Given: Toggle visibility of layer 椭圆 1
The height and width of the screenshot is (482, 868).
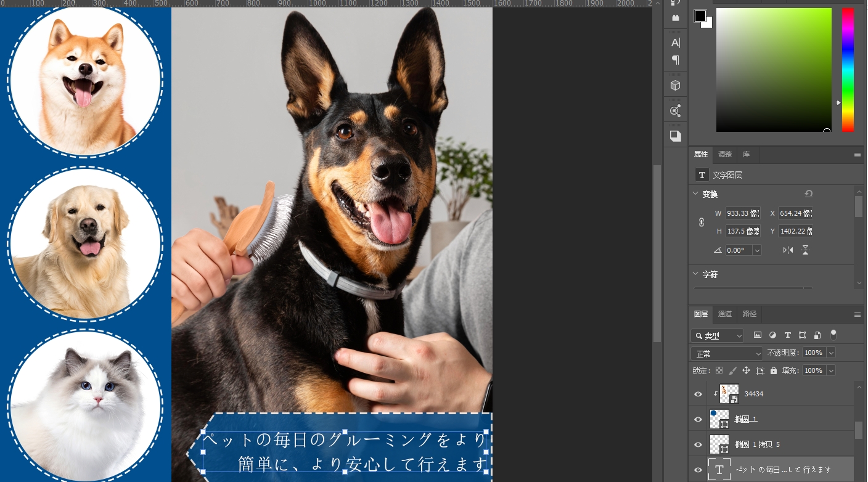Looking at the screenshot, I should [698, 419].
